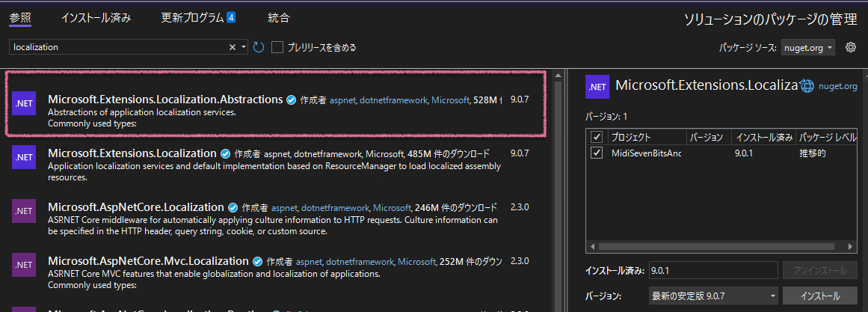
Task: Click the アンインストール button
Action: click(820, 271)
